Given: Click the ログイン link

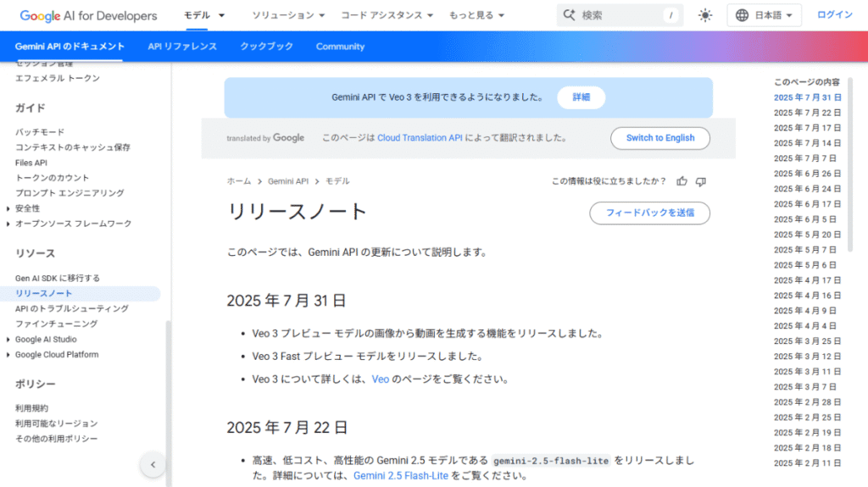Looking at the screenshot, I should coord(834,15).
